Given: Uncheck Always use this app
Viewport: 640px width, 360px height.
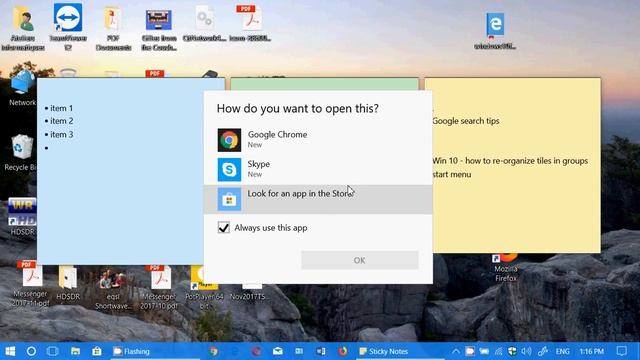Looking at the screenshot, I should pyautogui.click(x=224, y=228).
